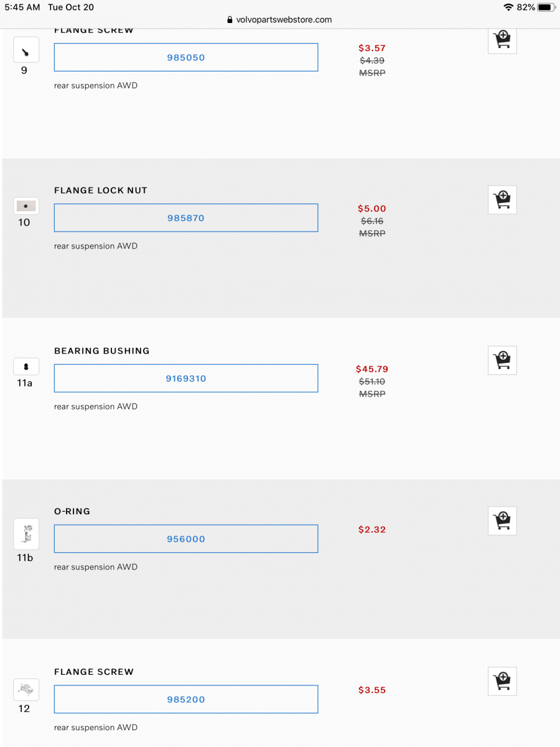Screen dimensions: 560x747
Task: Click the FLANGE LOCK NUT title
Action: pos(101,190)
